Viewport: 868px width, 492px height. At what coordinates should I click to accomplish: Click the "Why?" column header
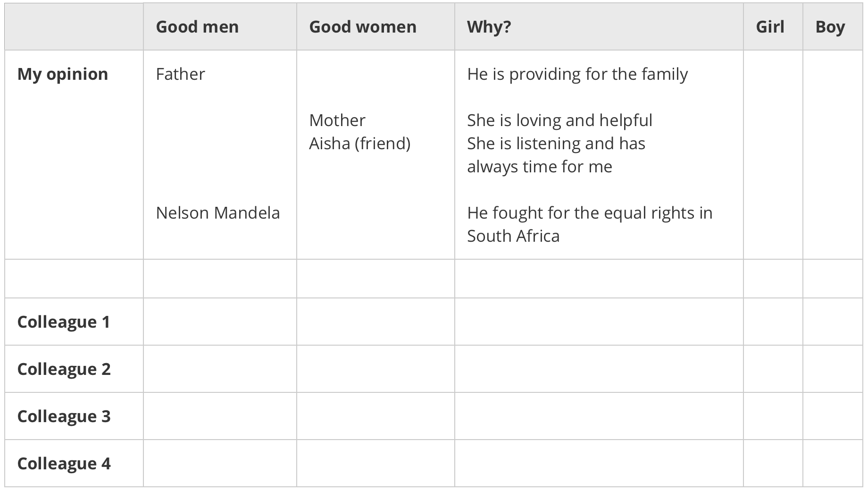489,27
